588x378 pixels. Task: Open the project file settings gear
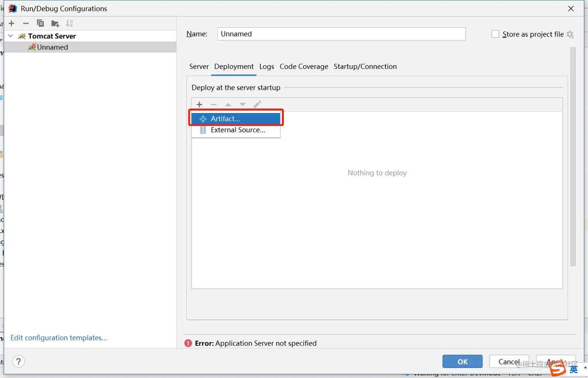tap(570, 34)
